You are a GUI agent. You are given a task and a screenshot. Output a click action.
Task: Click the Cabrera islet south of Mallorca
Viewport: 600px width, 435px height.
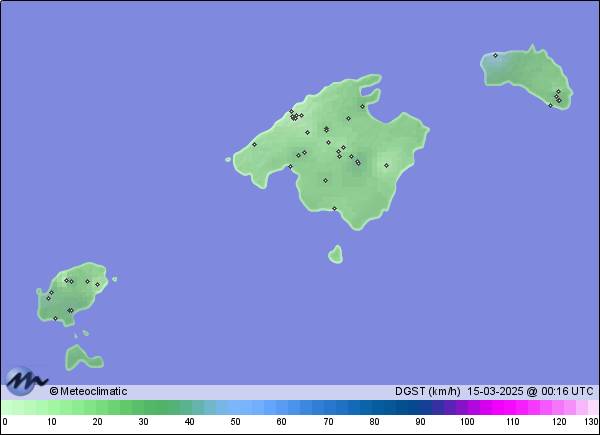[336, 255]
